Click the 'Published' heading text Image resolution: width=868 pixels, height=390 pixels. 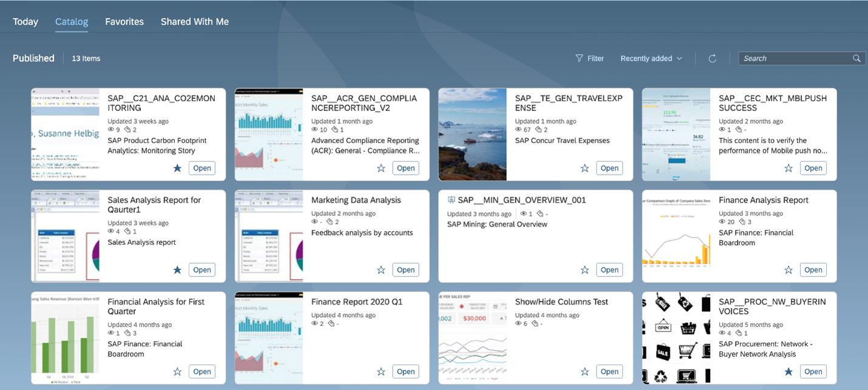(33, 58)
